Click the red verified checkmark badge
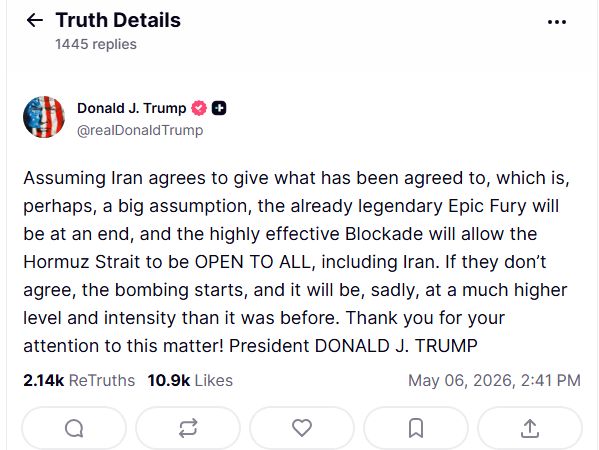The image size is (599, 450). pyautogui.click(x=199, y=108)
